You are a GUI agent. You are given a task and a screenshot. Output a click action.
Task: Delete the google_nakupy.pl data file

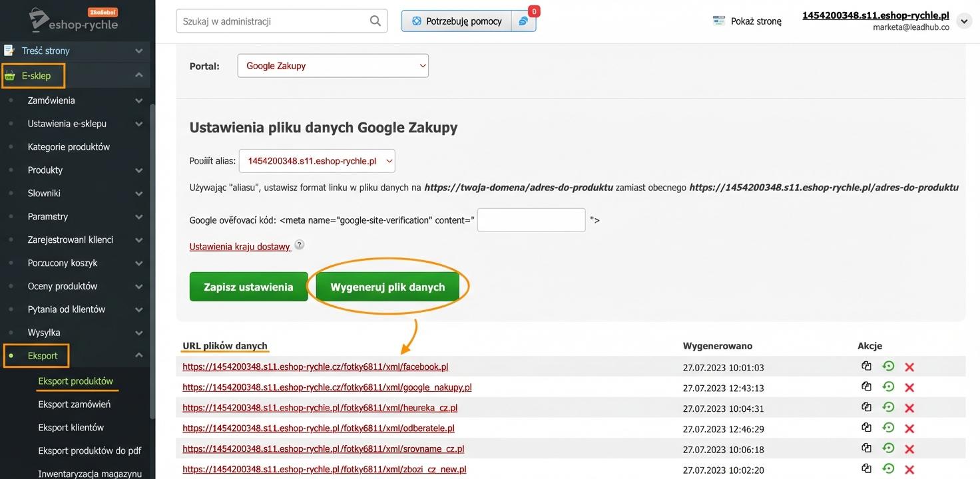(909, 387)
